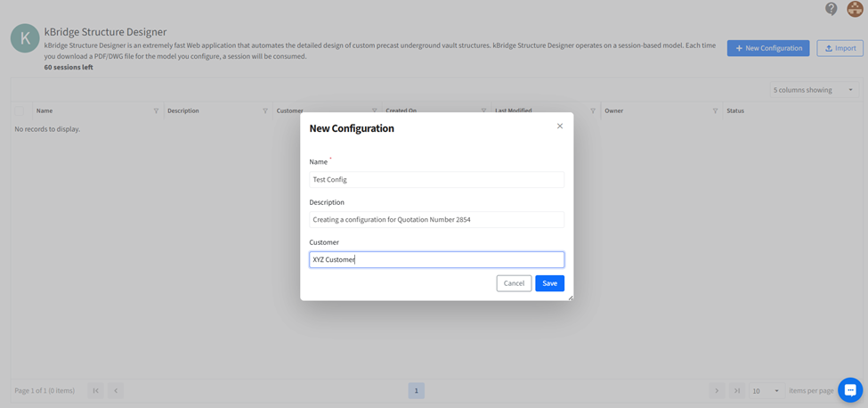
Task: Filter the Customer column
Action: coord(375,110)
